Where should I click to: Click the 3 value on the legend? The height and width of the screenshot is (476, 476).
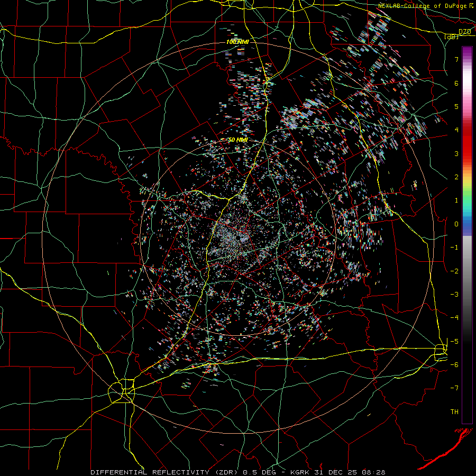456,153
